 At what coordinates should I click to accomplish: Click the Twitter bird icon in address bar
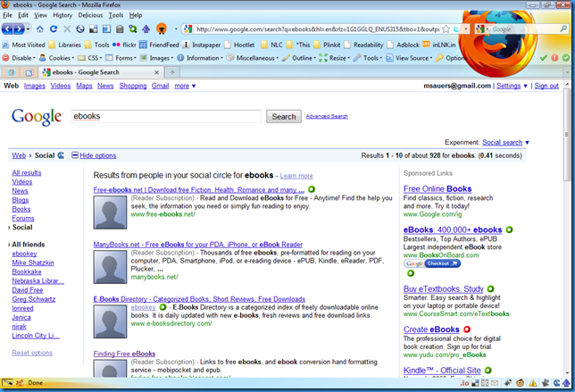point(456,29)
